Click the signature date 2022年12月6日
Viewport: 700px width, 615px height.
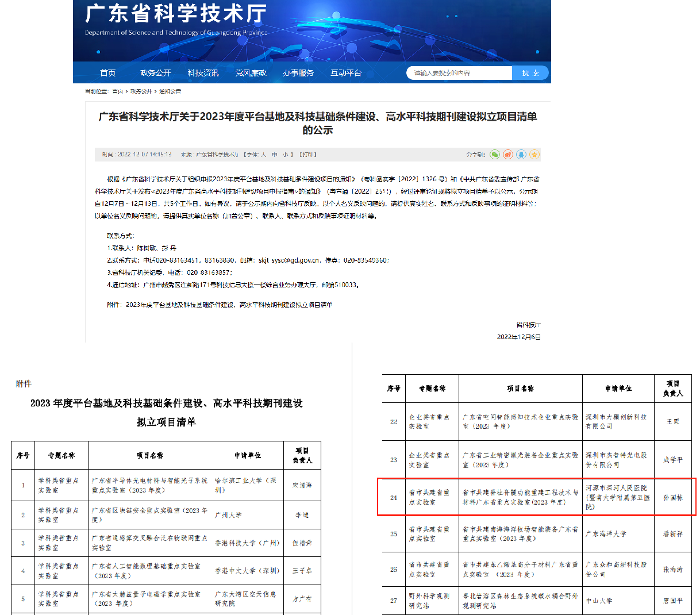click(x=519, y=337)
